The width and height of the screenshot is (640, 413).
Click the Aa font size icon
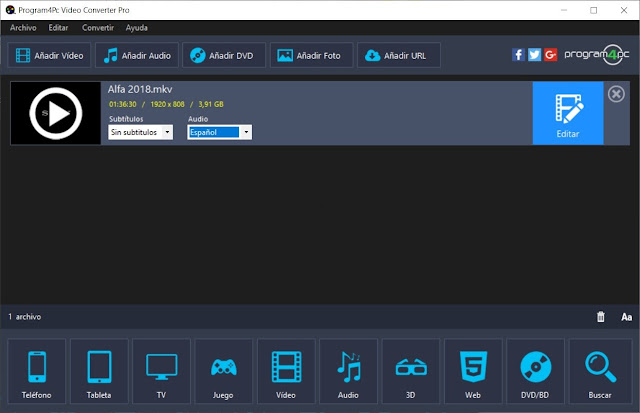pos(626,317)
